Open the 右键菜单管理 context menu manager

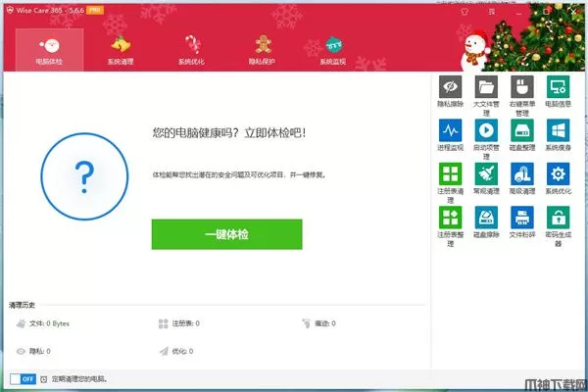click(x=522, y=96)
